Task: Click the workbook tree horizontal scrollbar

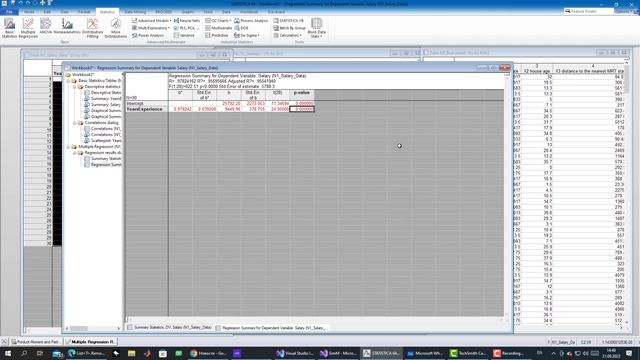Action: coord(93,328)
